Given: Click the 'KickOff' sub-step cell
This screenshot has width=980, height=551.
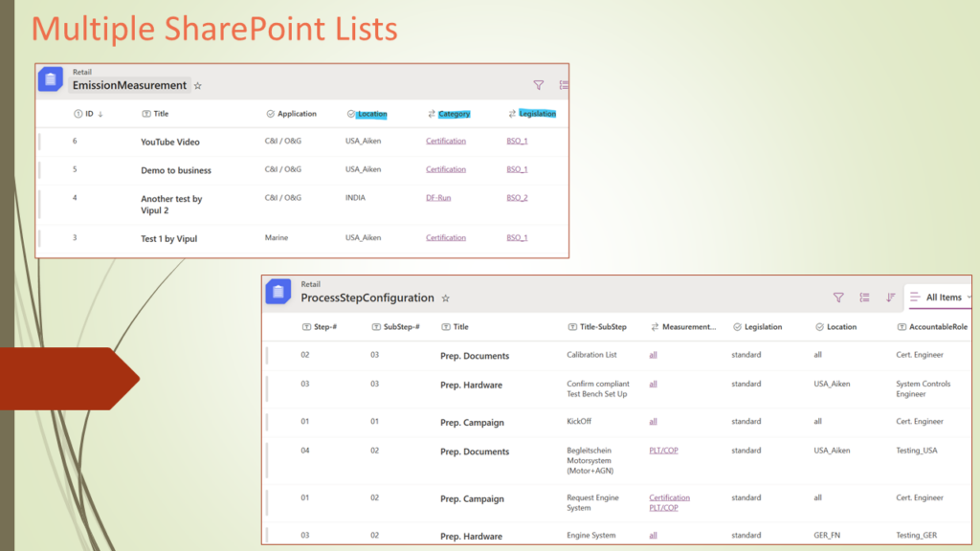Looking at the screenshot, I should [x=579, y=422].
